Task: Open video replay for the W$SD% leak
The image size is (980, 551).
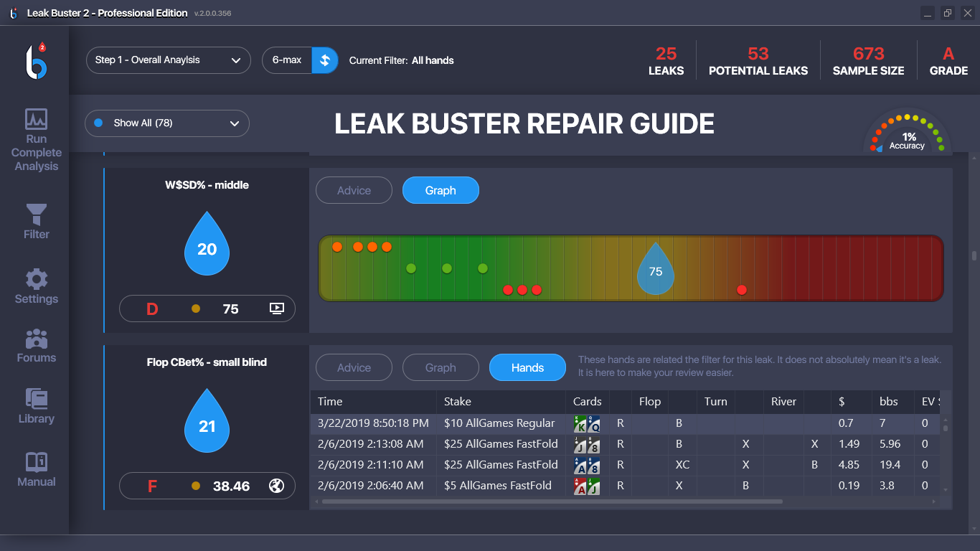Action: [278, 308]
